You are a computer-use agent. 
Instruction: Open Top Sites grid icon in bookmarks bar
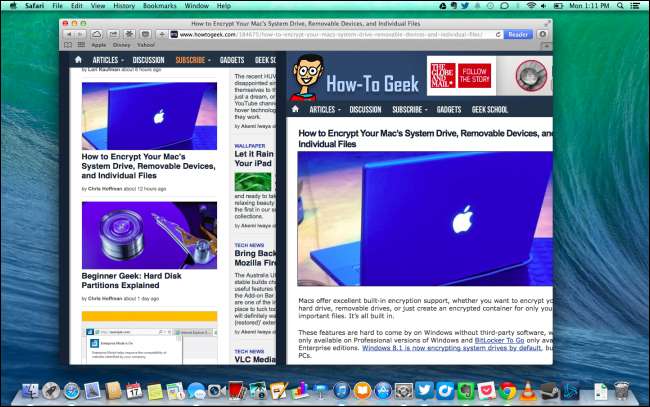pos(81,45)
